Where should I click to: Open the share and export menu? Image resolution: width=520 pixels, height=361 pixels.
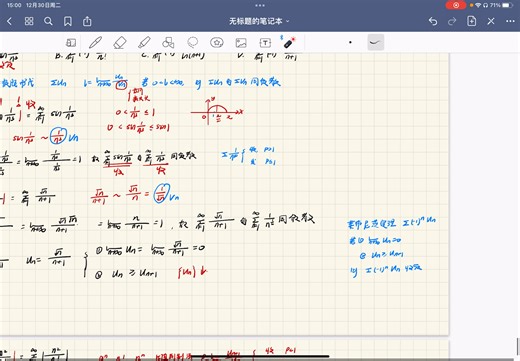coord(87,21)
